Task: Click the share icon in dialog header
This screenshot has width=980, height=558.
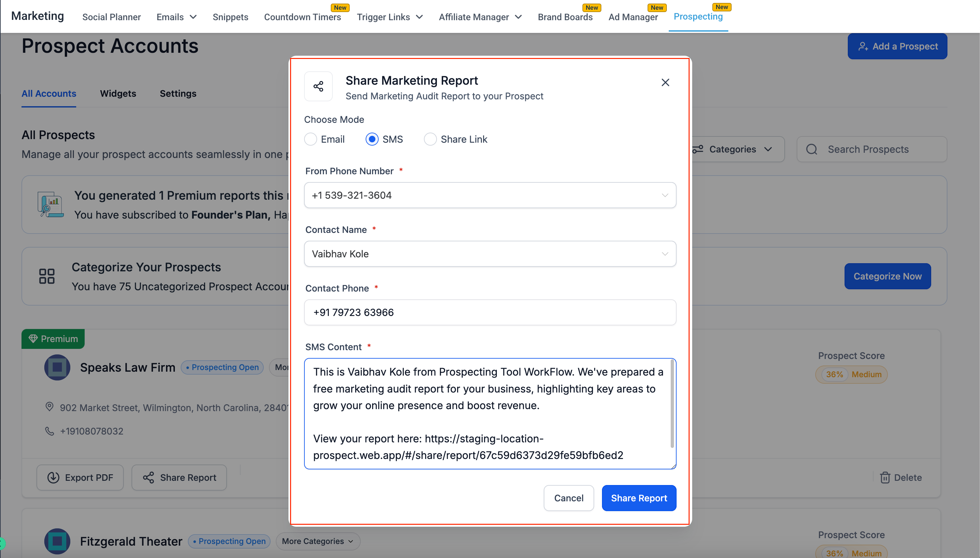Action: 318,86
